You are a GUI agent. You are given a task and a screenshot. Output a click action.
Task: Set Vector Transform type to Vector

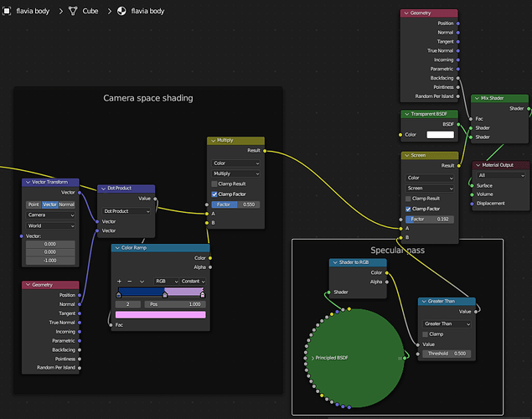[x=50, y=204]
